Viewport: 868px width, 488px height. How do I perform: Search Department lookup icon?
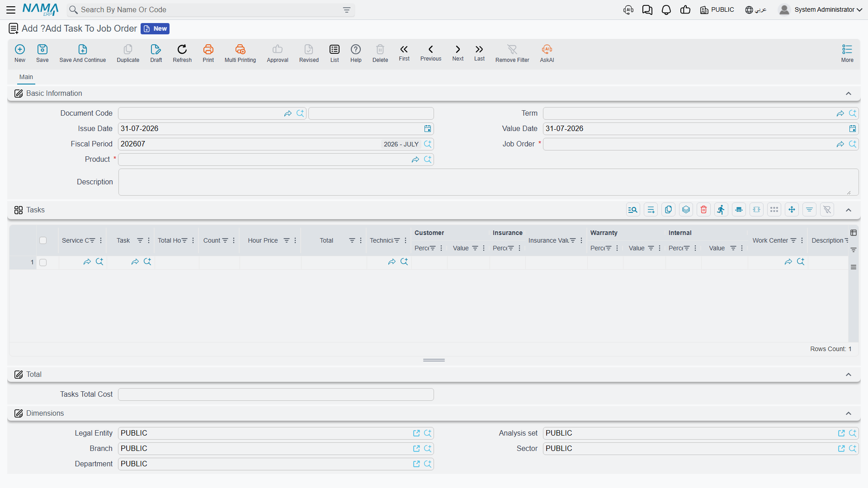(x=428, y=464)
